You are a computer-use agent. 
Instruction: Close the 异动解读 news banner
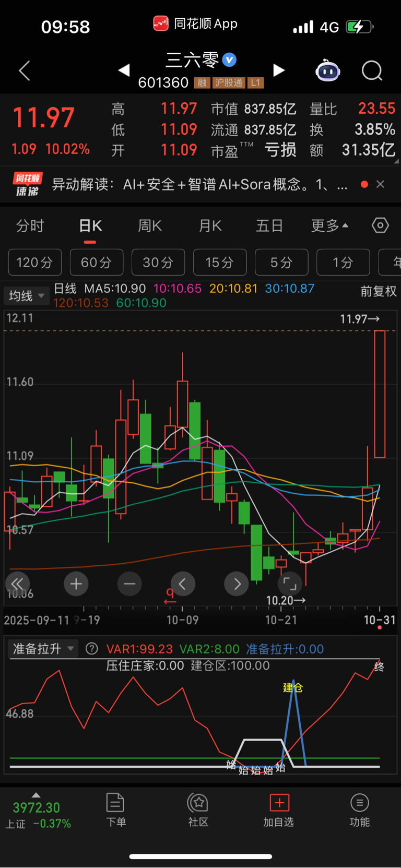(381, 184)
